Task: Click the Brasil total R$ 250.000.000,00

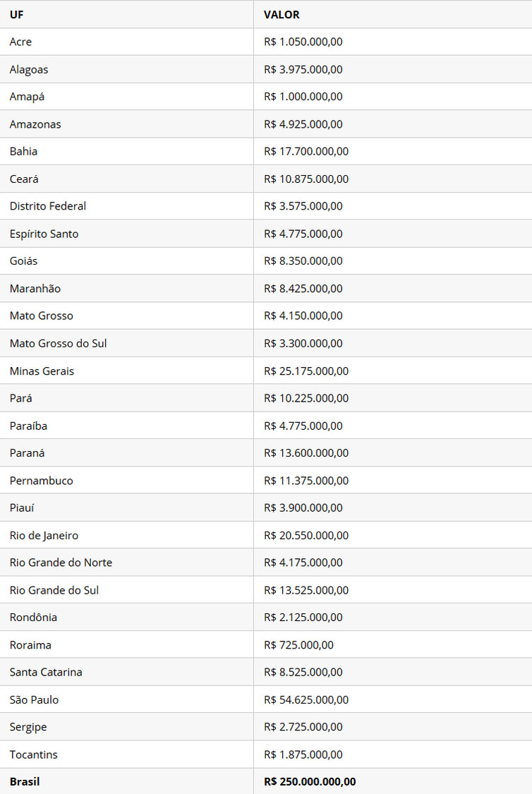Action: (x=310, y=781)
